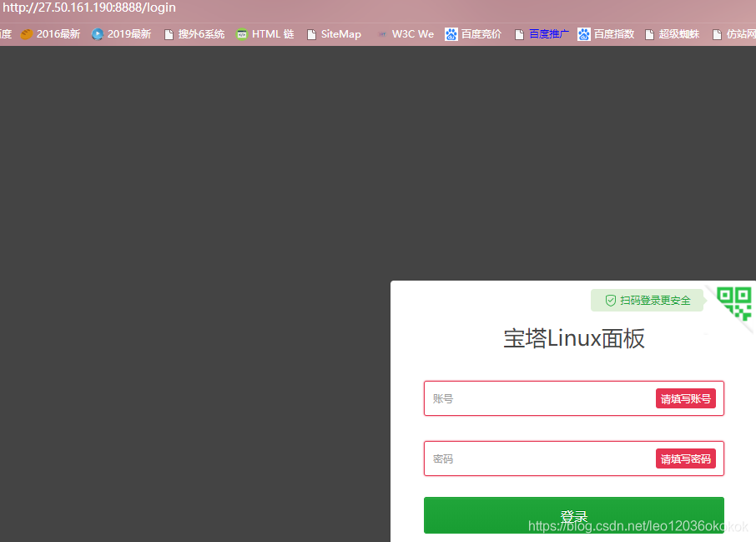
Task: Click the 账号 account input field
Action: (x=574, y=398)
